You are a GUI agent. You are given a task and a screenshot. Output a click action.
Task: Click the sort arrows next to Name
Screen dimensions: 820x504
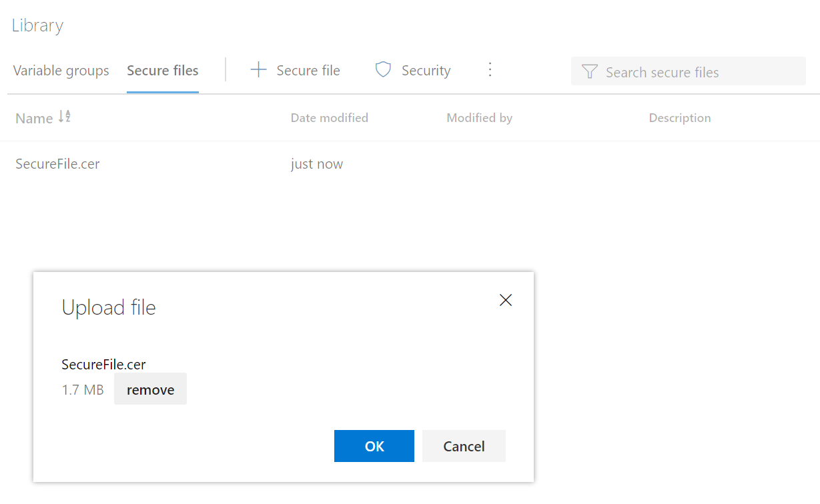tap(64, 117)
